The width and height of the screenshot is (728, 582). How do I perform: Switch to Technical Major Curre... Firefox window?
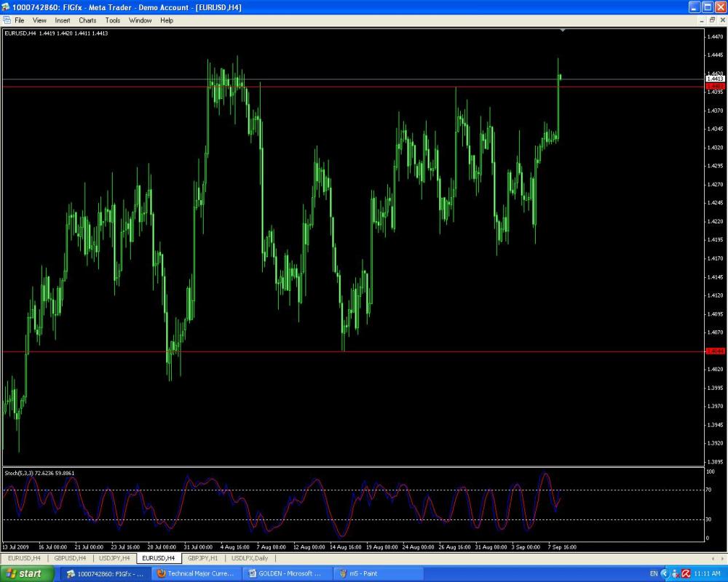[197, 574]
